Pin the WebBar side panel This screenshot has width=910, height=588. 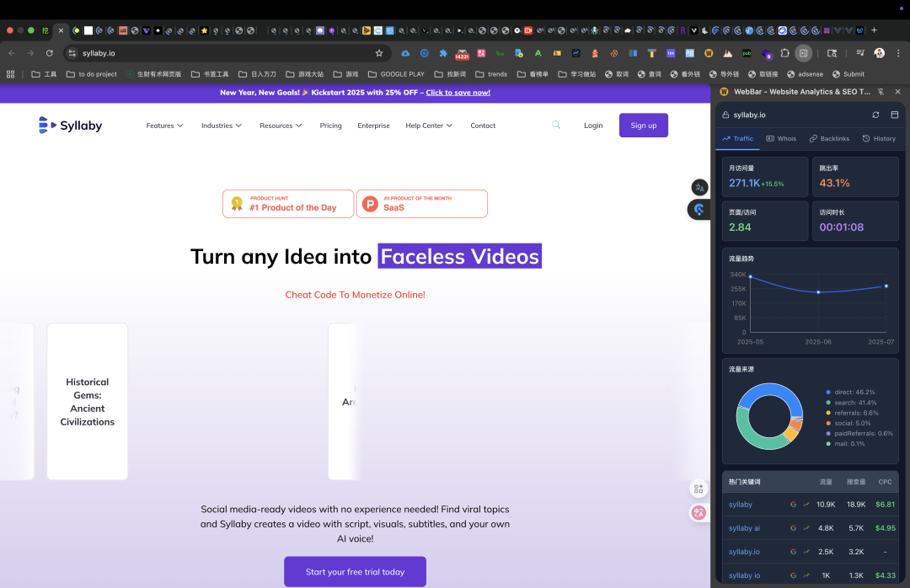(x=881, y=92)
